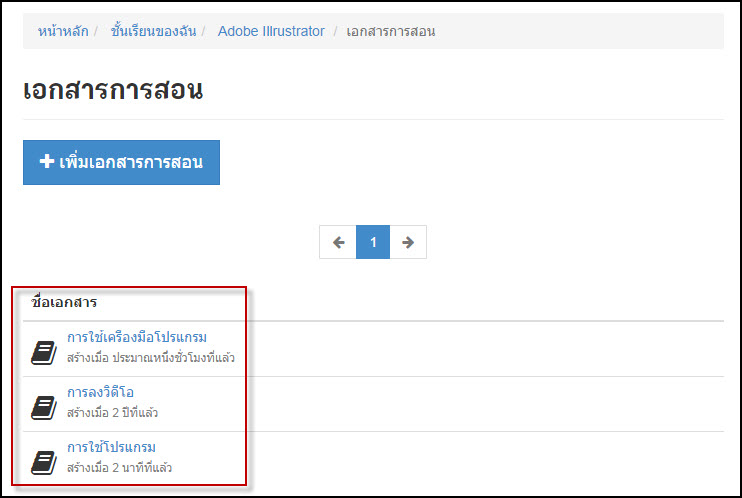
Task: Click text สร้างเมื่อ 2 นาทีที่แล้ว
Action: click(x=119, y=468)
